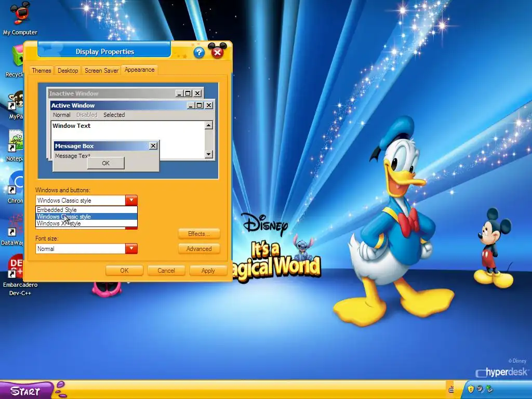
Task: Open the My Computer desktop icon
Action: (20, 18)
